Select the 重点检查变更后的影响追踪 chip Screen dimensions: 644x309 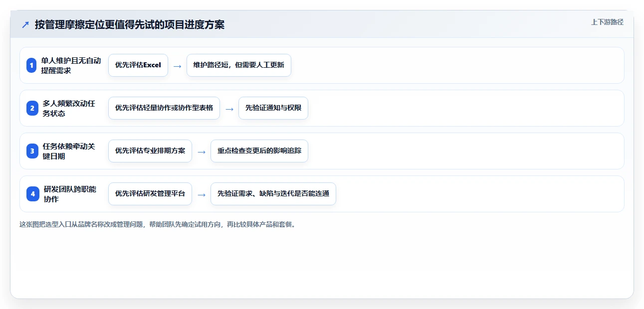point(259,151)
